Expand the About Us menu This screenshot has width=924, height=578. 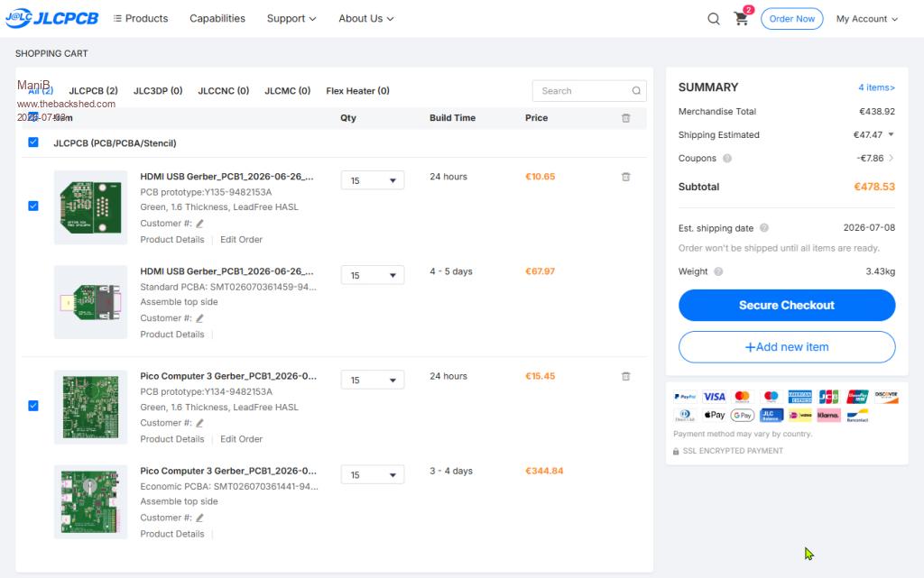coord(366,19)
